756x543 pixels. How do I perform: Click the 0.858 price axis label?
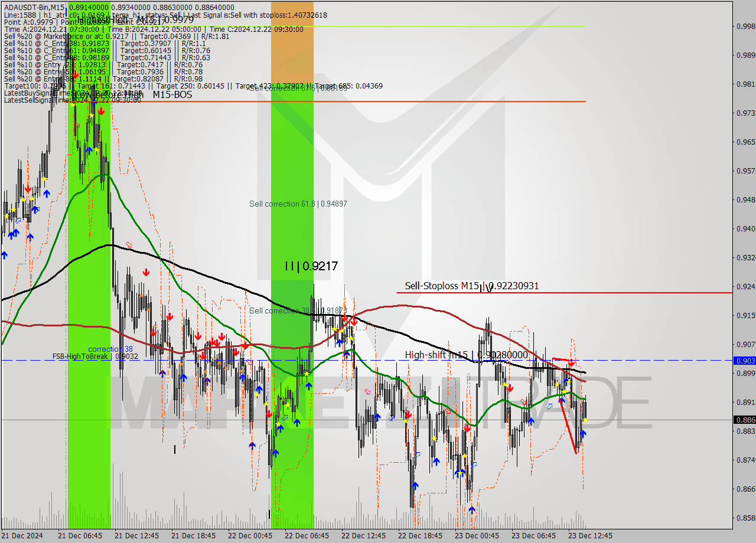[x=745, y=518]
